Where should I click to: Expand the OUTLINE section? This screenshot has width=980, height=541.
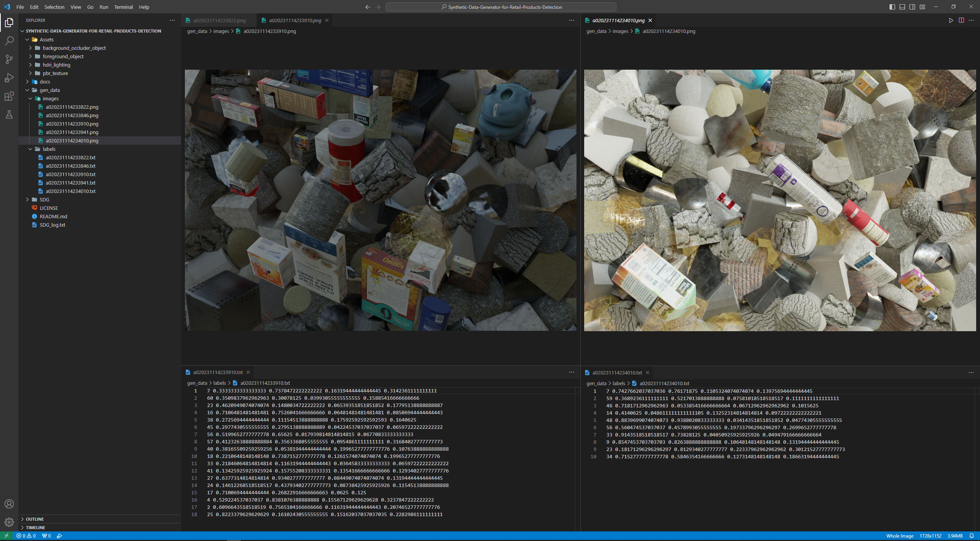(x=35, y=519)
